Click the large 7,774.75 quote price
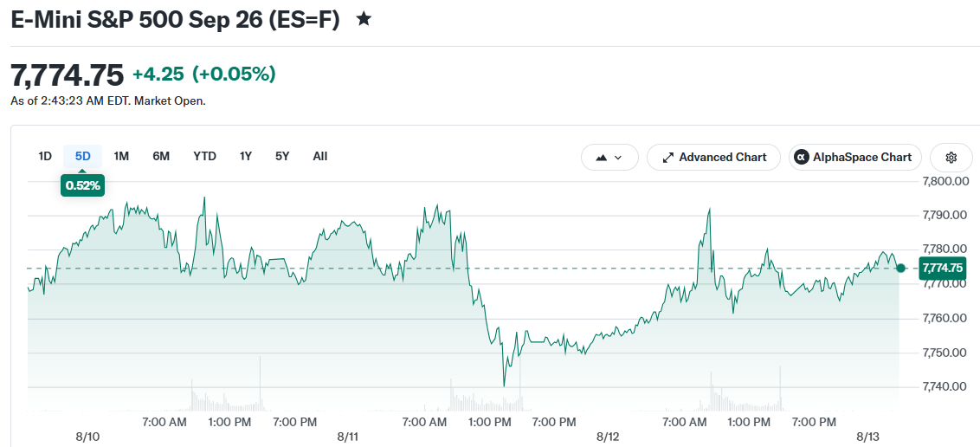 click(68, 75)
